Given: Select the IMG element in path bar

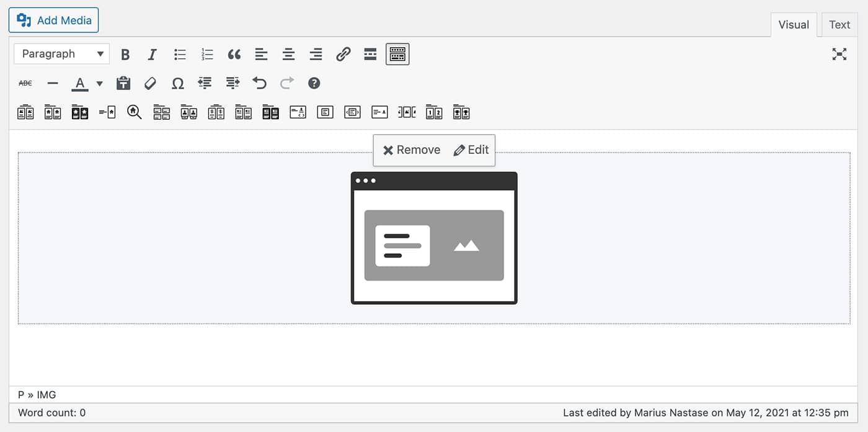Looking at the screenshot, I should (x=46, y=395).
